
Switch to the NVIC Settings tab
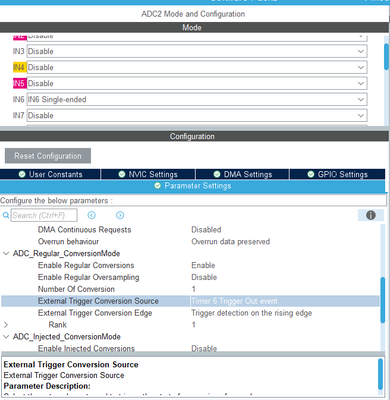point(148,174)
